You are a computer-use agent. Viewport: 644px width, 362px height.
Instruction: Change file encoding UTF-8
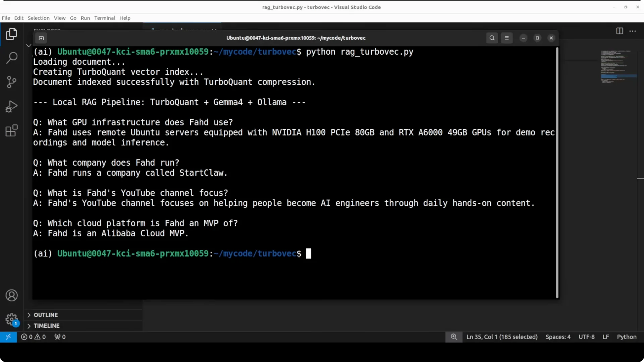[x=586, y=337]
